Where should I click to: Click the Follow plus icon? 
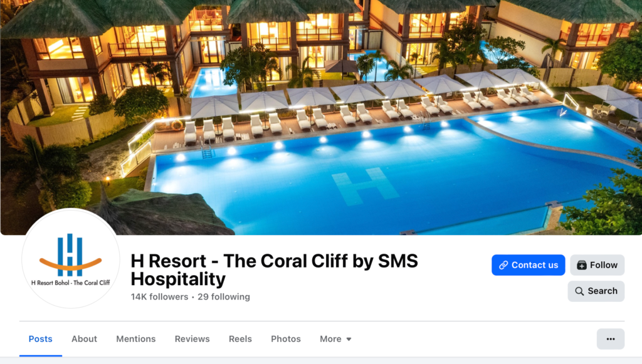click(x=581, y=266)
